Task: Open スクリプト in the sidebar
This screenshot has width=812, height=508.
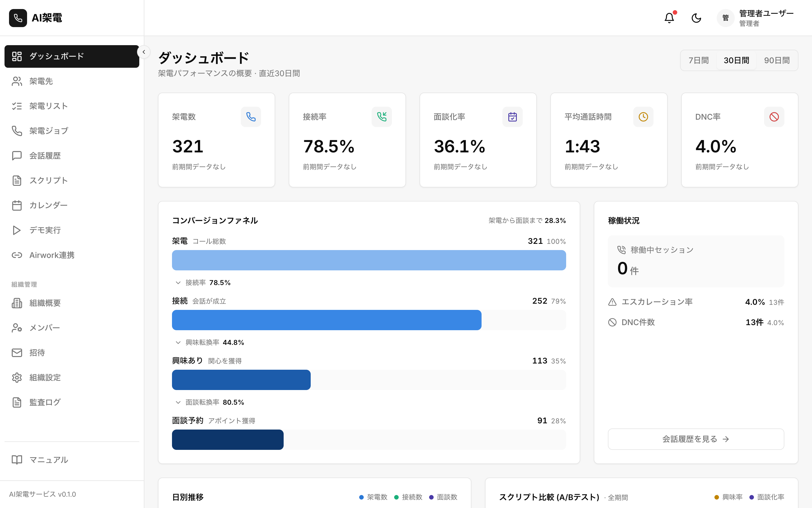Action: pyautogui.click(x=72, y=180)
